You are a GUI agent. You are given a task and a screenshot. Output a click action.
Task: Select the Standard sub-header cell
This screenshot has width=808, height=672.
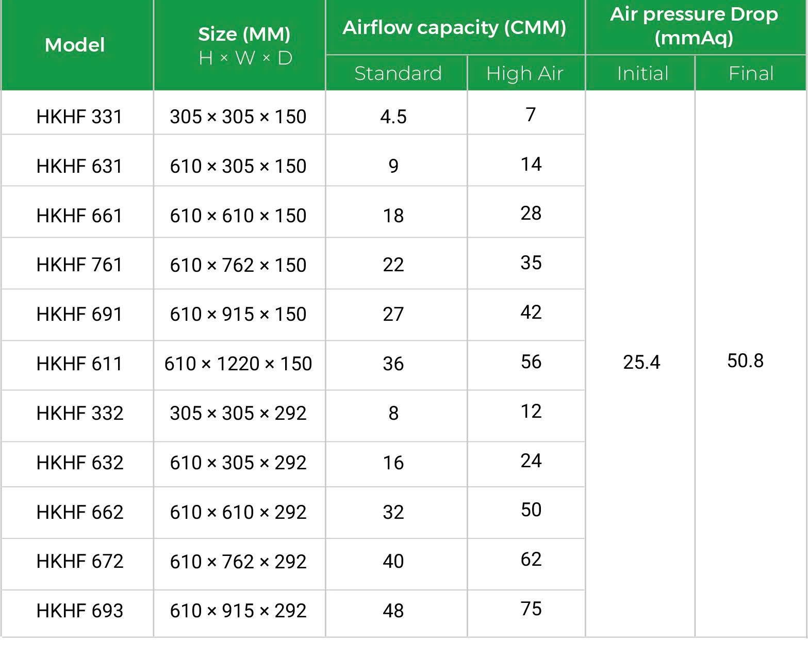pyautogui.click(x=398, y=73)
